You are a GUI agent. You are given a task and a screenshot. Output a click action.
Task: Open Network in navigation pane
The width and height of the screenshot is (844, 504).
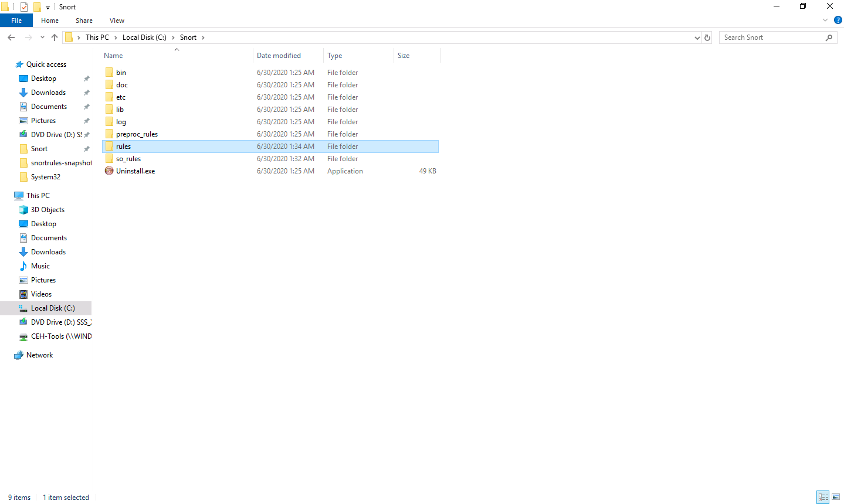(39, 355)
